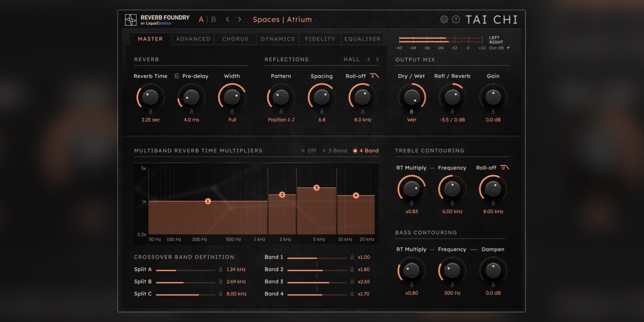Adjust the Split A slider
Screen dimensions: 644x322
pyautogui.click(x=185, y=270)
